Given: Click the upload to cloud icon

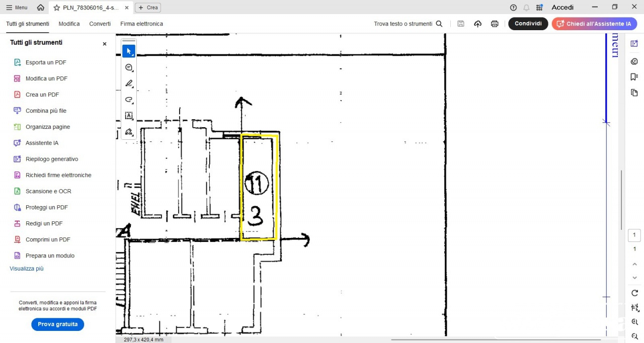Looking at the screenshot, I should [477, 24].
